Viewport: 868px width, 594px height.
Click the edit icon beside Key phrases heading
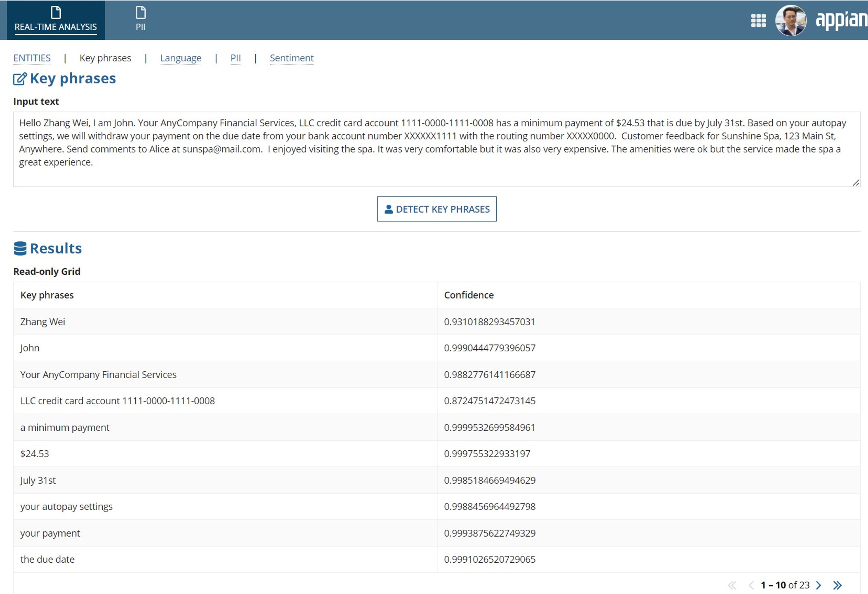pos(20,79)
